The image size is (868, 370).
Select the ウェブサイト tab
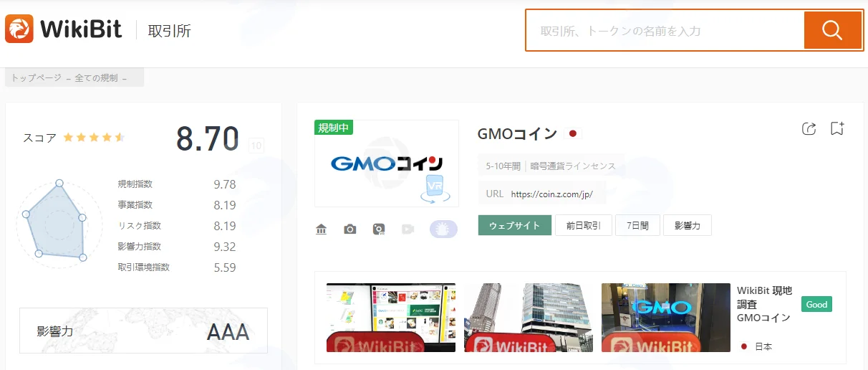515,225
